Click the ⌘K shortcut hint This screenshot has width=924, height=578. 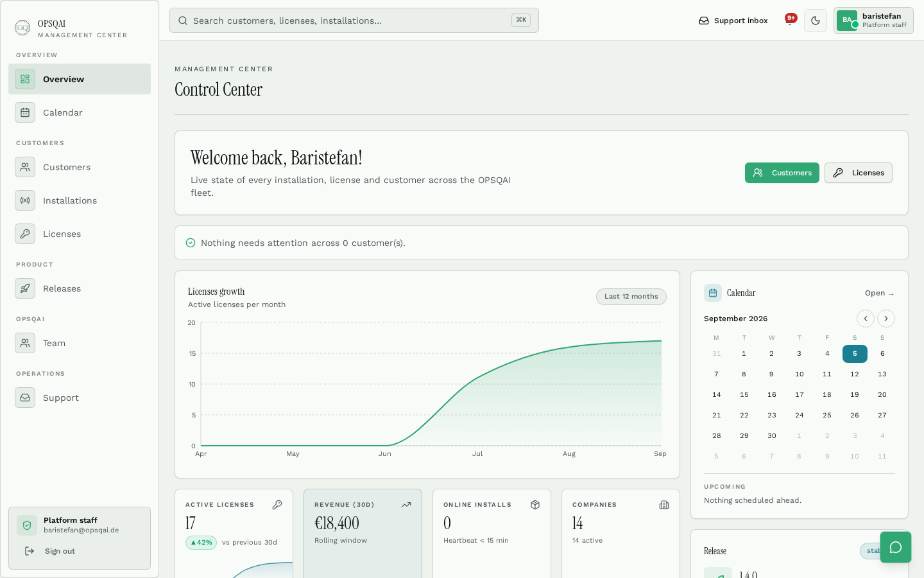pos(521,20)
